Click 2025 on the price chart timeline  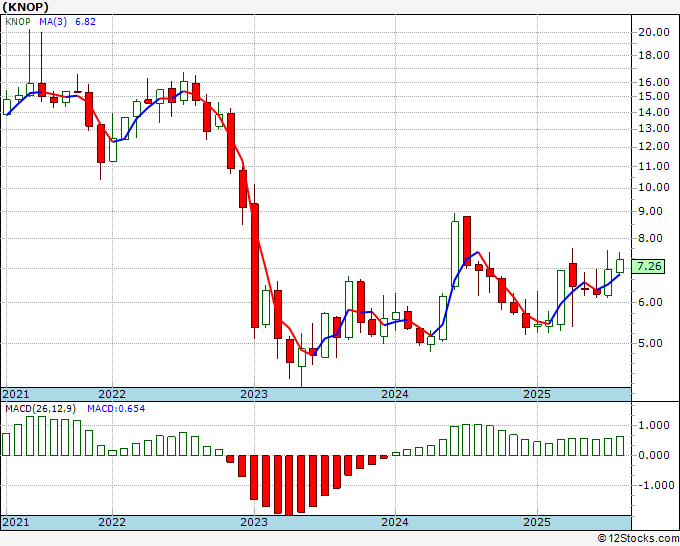click(x=537, y=394)
